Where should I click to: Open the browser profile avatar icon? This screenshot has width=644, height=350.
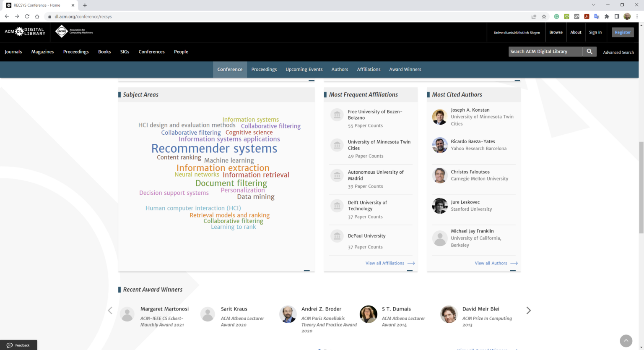pos(627,16)
